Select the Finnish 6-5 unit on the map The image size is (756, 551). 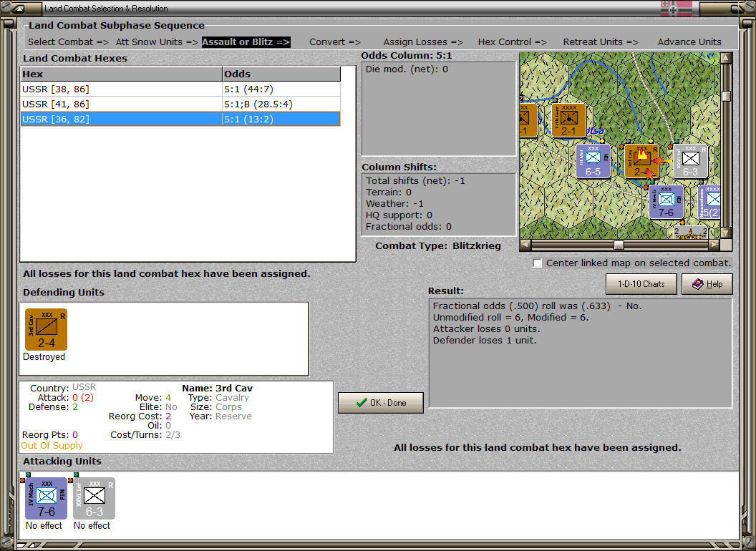[x=593, y=161]
